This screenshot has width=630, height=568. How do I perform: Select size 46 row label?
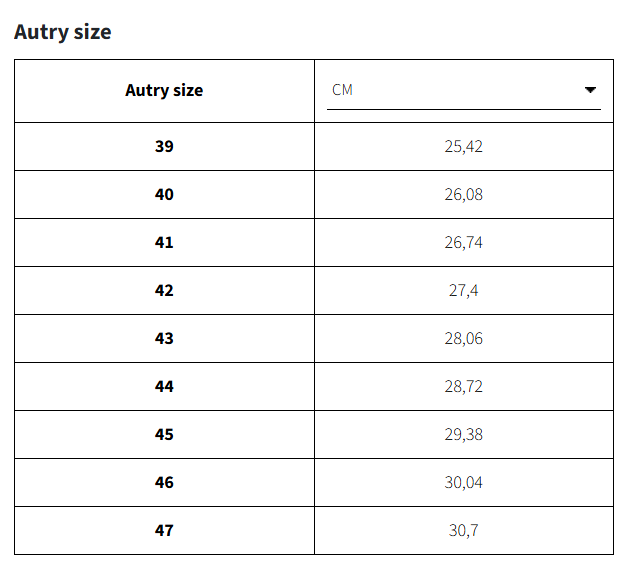[x=164, y=482]
